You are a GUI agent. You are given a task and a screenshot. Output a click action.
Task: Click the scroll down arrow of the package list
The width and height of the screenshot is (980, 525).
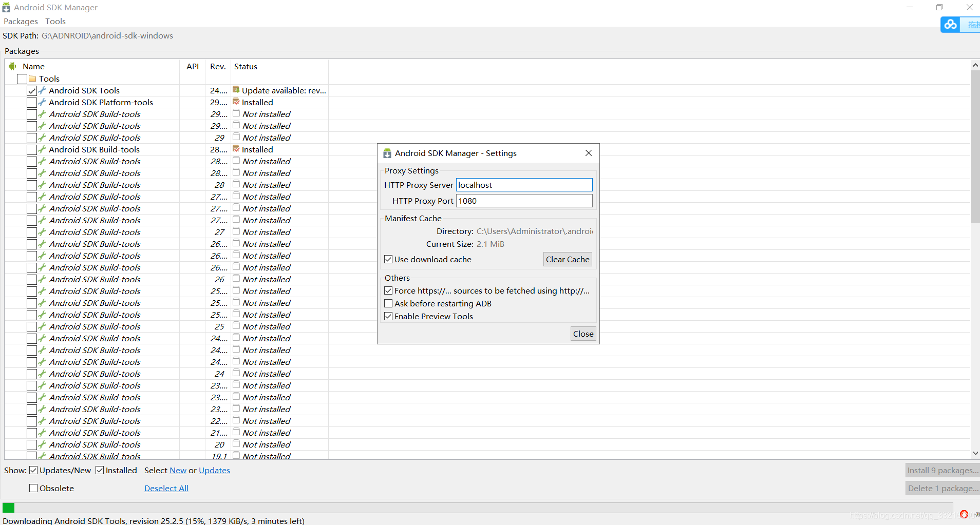tap(975, 454)
